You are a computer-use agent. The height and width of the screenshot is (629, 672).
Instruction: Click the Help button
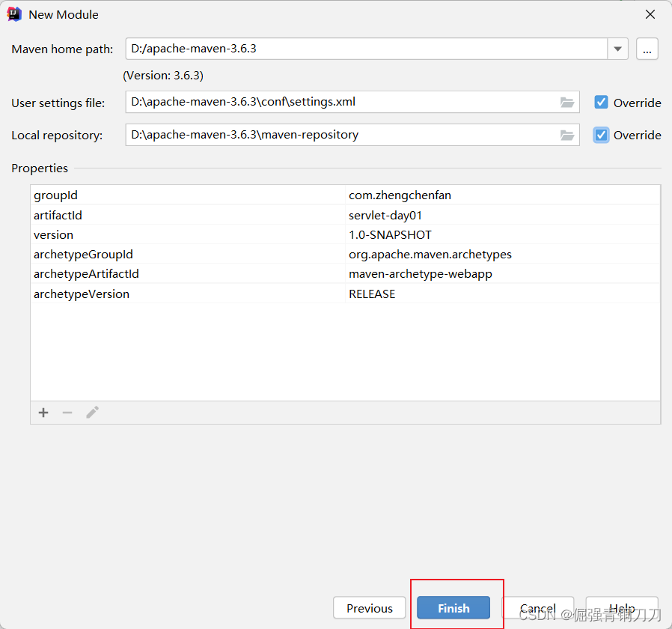point(622,608)
